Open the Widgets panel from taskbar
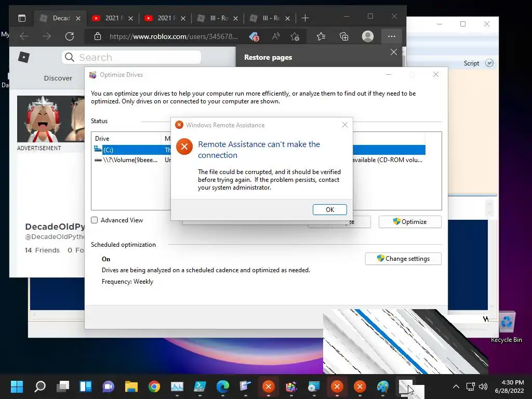The width and height of the screenshot is (532, 399). [86, 387]
